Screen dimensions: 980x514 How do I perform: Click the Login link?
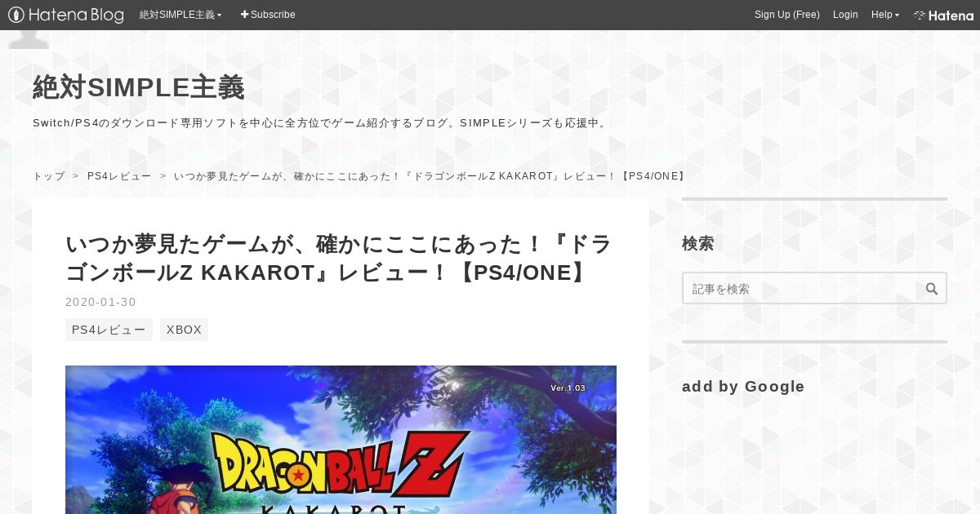[845, 15]
